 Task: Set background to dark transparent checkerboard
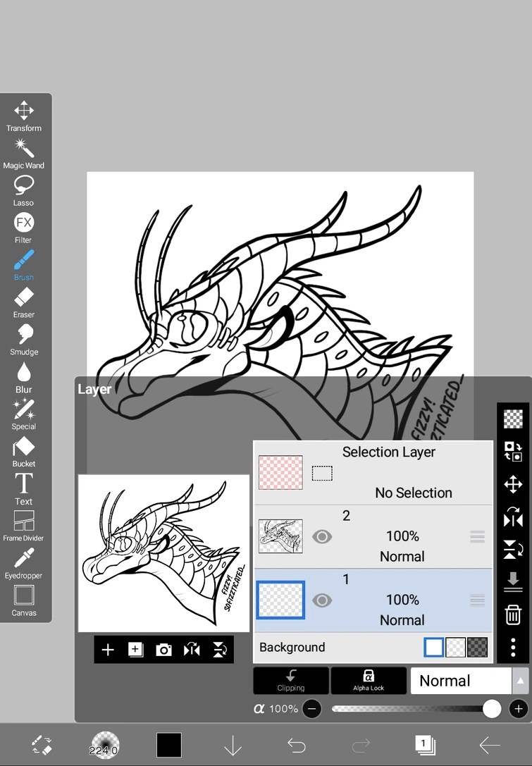[477, 648]
